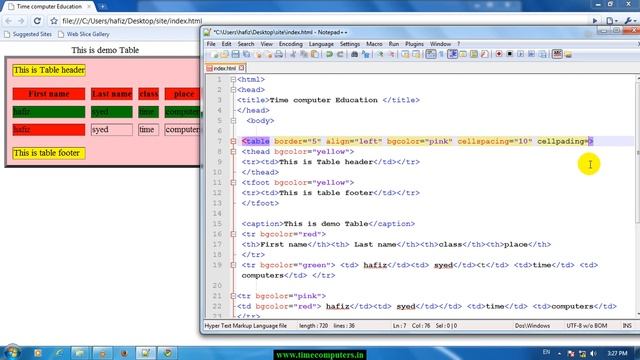Click the Save Recorded Macro icon

click(542, 54)
